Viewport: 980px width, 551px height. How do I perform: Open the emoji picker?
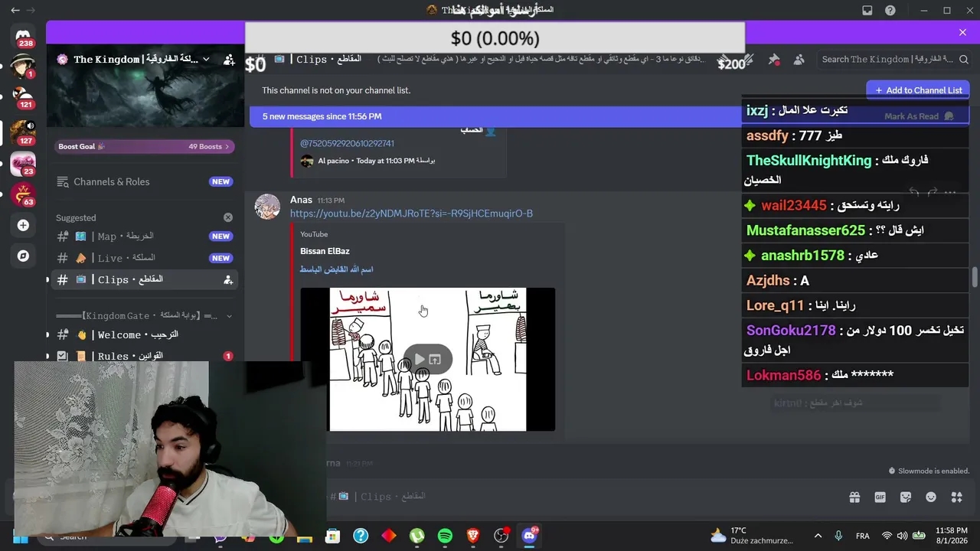[931, 497]
